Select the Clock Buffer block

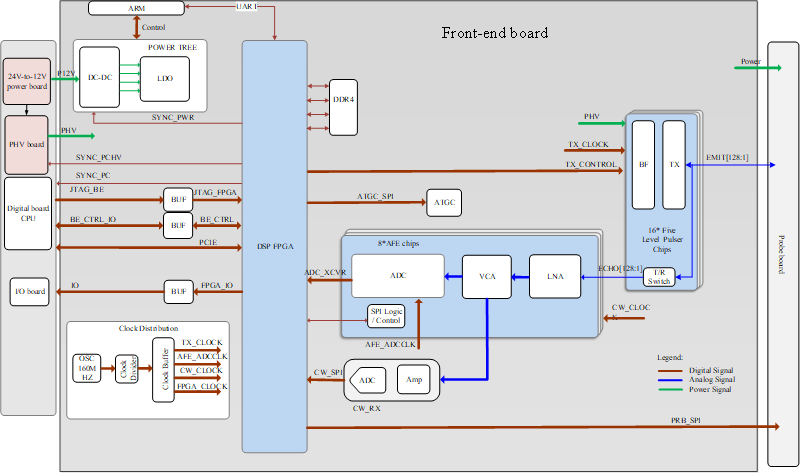pyautogui.click(x=164, y=369)
